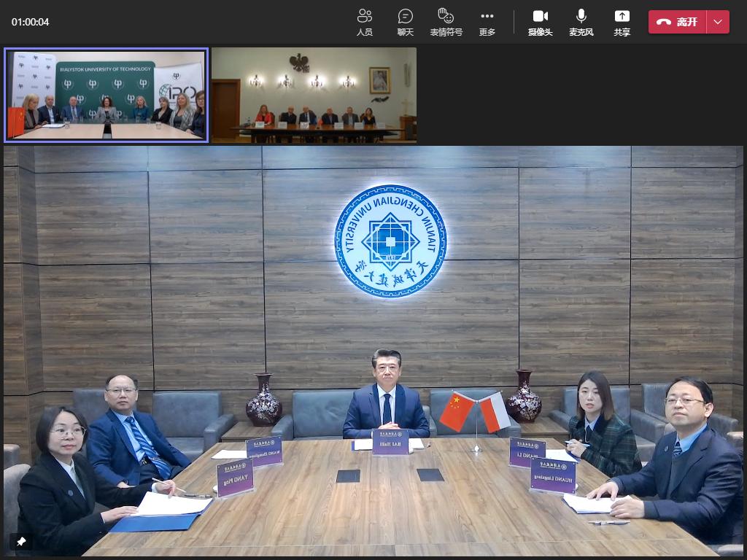
Task: Click the meeting timer showing 01:00:04
Action: pos(31,22)
